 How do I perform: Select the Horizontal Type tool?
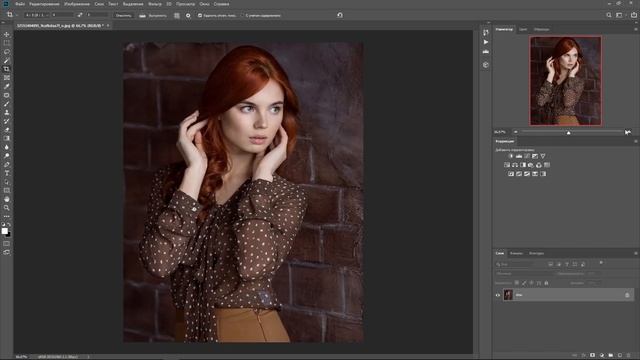click(x=7, y=173)
